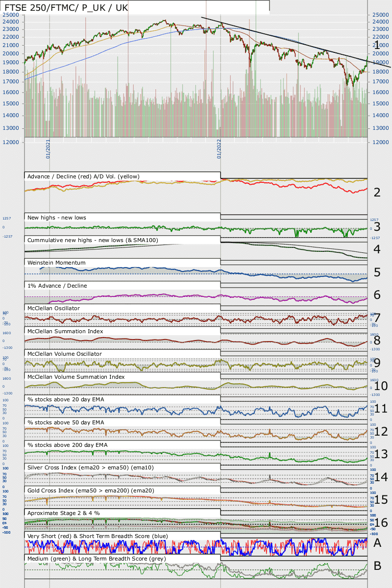
Task: Click panel number 8 beside Summation Index
Action: click(377, 341)
